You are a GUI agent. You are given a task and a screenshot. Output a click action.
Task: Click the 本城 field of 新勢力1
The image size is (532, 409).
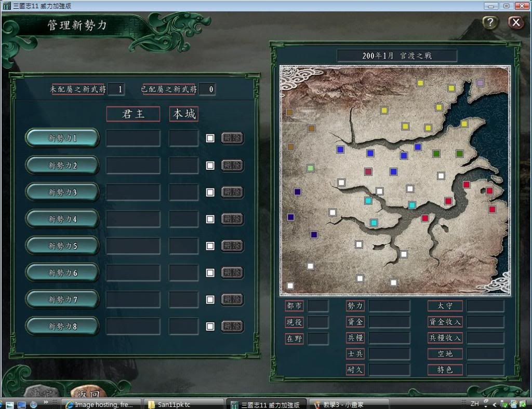(x=183, y=138)
